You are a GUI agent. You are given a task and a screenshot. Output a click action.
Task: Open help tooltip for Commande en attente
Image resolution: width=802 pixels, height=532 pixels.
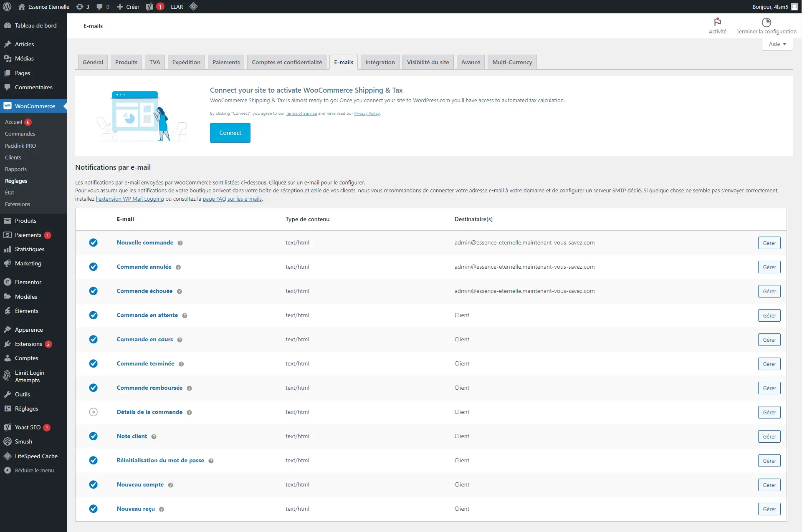185,315
